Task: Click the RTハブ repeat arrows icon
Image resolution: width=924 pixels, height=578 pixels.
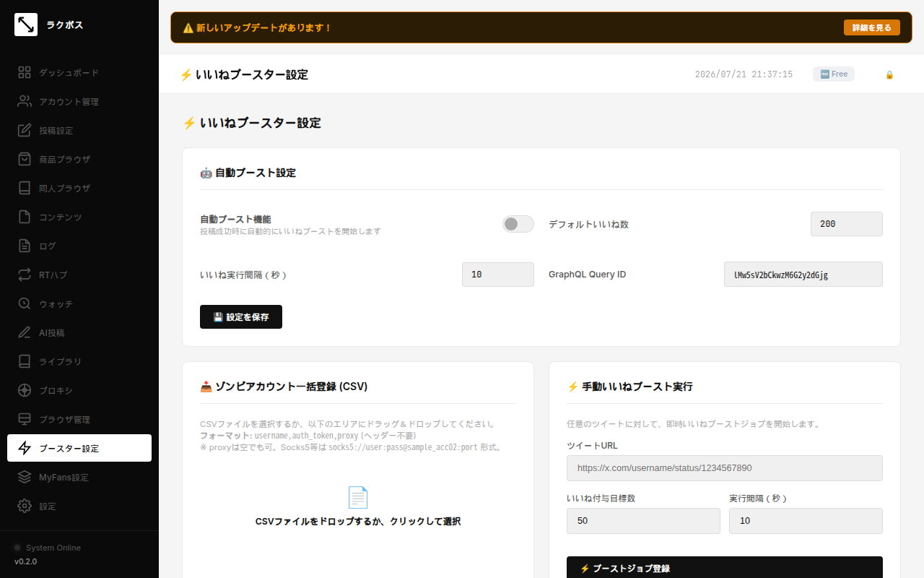Action: coord(25,275)
